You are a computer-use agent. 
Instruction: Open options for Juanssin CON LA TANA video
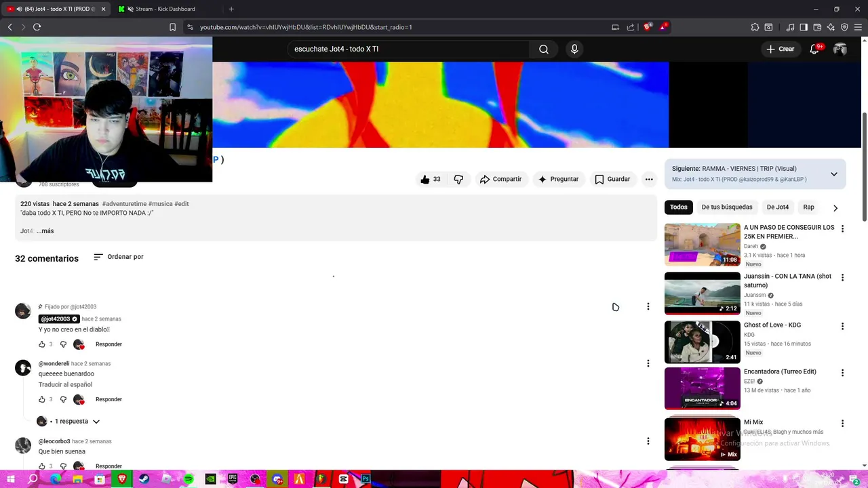842,277
